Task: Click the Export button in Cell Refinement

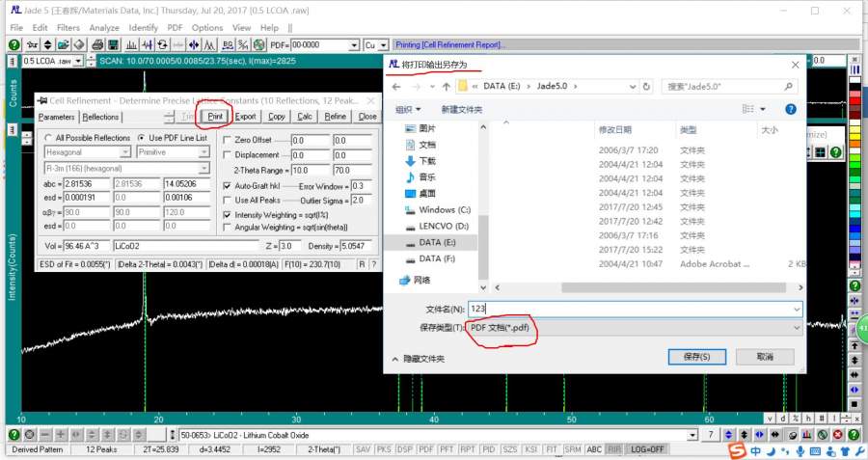Action: (x=245, y=117)
